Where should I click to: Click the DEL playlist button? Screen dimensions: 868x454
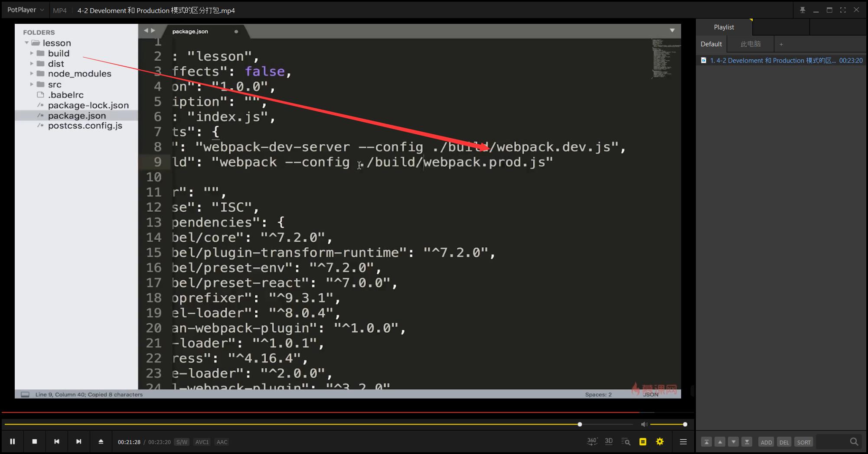pos(784,442)
